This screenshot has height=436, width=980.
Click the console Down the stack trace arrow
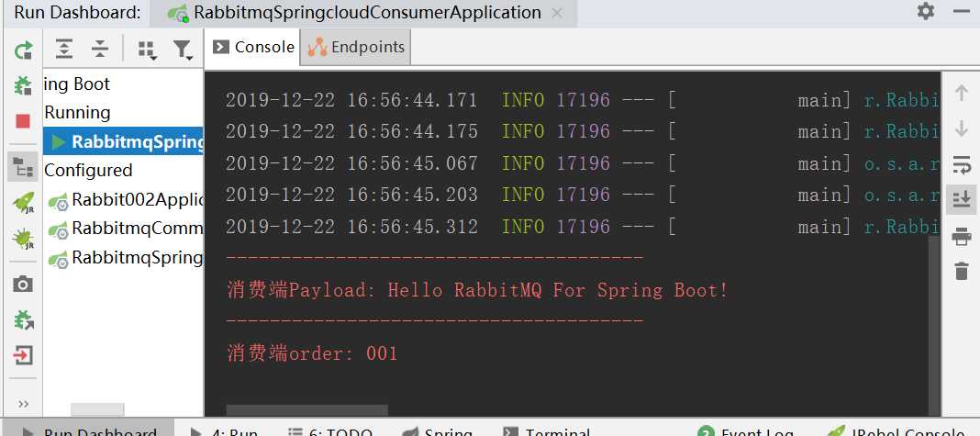[962, 129]
